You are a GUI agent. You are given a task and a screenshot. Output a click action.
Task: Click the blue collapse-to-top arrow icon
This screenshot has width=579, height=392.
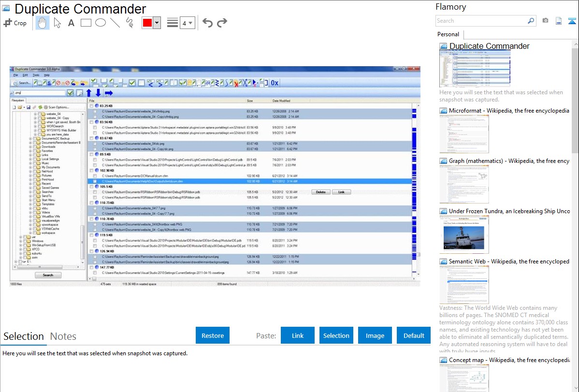pos(572,21)
